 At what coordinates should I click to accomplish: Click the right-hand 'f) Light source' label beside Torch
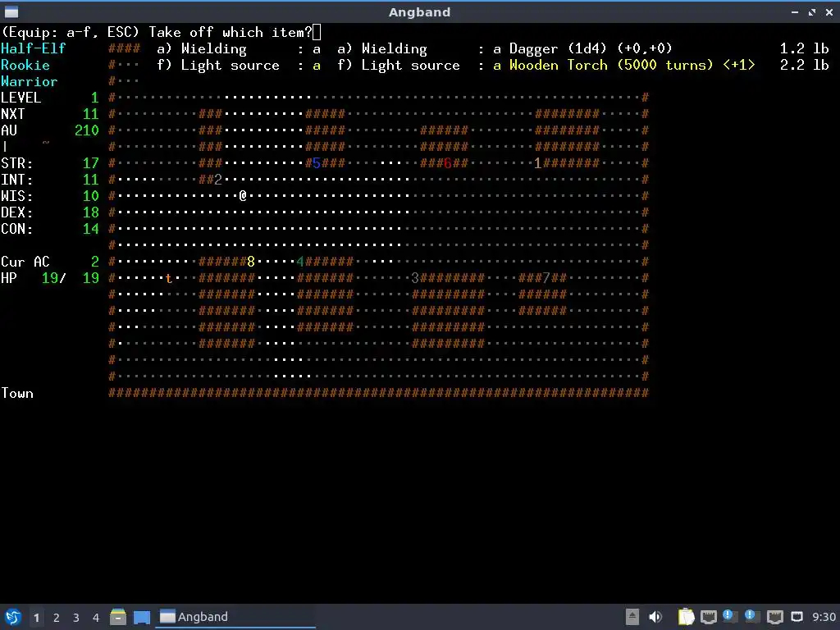click(399, 66)
